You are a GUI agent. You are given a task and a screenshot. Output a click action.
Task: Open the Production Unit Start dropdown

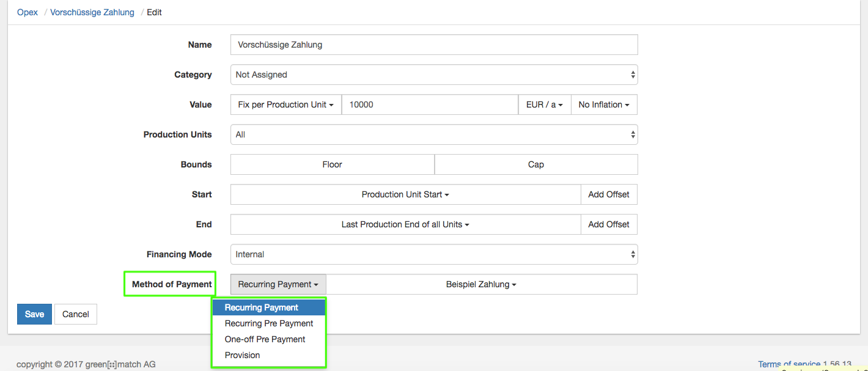[405, 194]
